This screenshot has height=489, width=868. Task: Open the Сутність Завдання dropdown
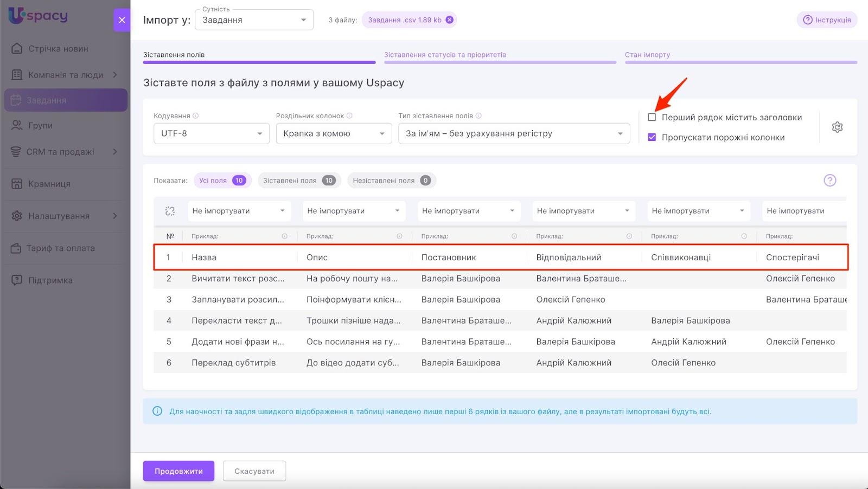253,20
